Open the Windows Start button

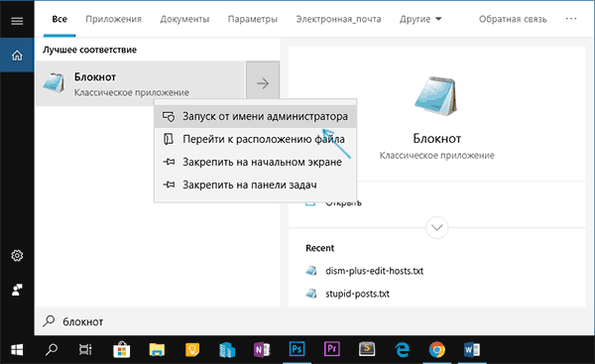17,349
